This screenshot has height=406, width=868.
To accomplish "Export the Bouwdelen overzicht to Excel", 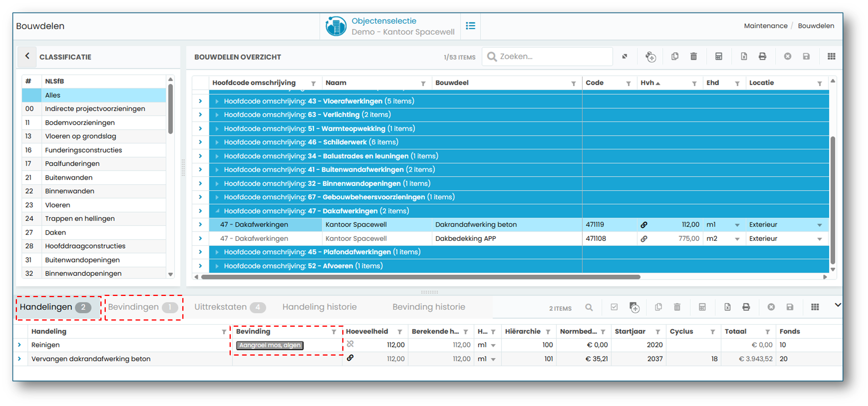I will click(x=744, y=57).
